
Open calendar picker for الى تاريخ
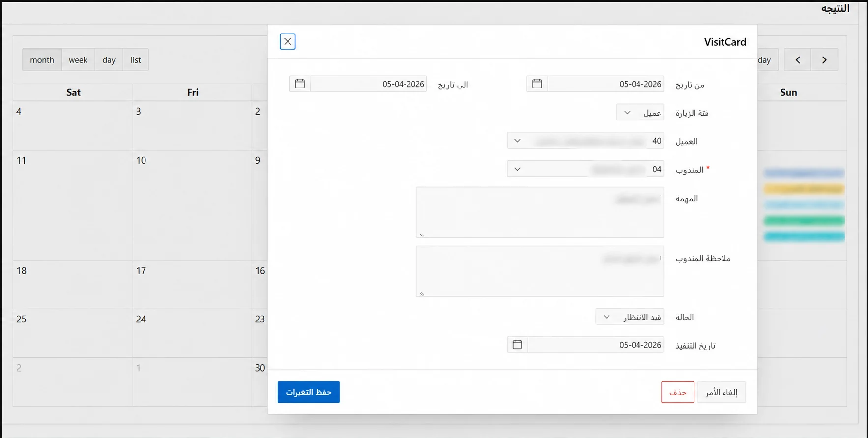click(x=300, y=84)
